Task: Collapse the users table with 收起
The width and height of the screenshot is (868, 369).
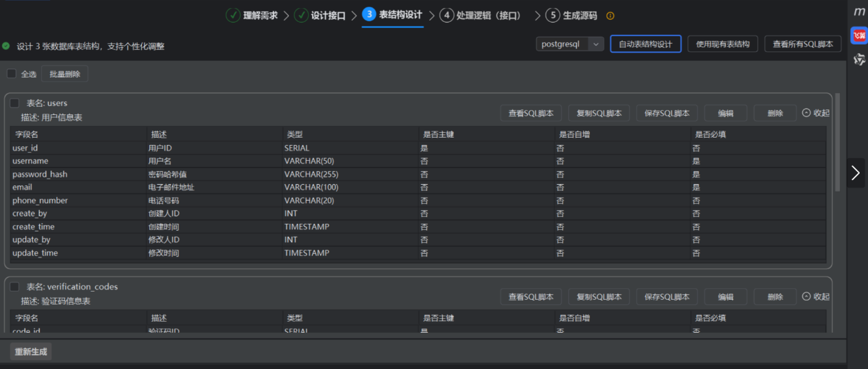Action: click(x=815, y=113)
